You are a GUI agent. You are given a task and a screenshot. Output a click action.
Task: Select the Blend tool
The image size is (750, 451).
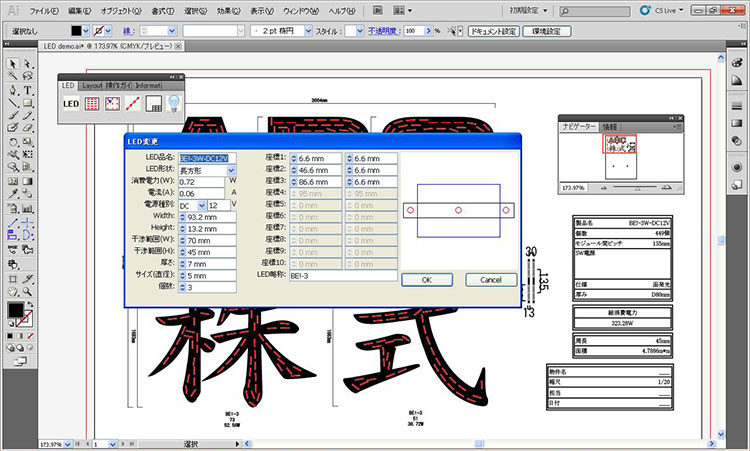(x=28, y=194)
